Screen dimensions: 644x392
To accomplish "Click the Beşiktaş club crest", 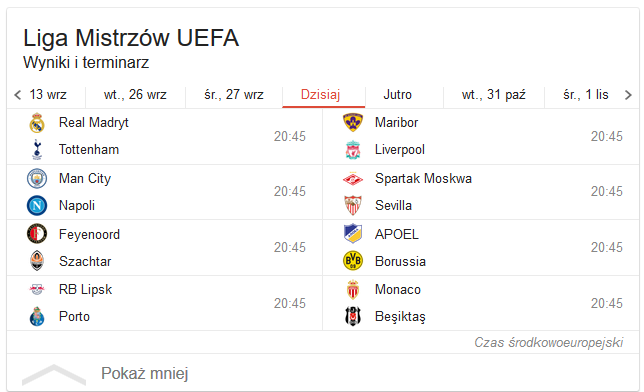I will (x=353, y=316).
